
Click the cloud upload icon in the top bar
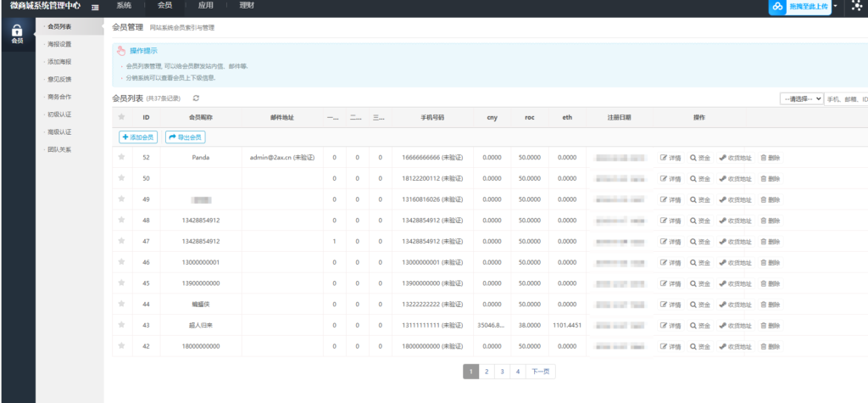point(778,7)
